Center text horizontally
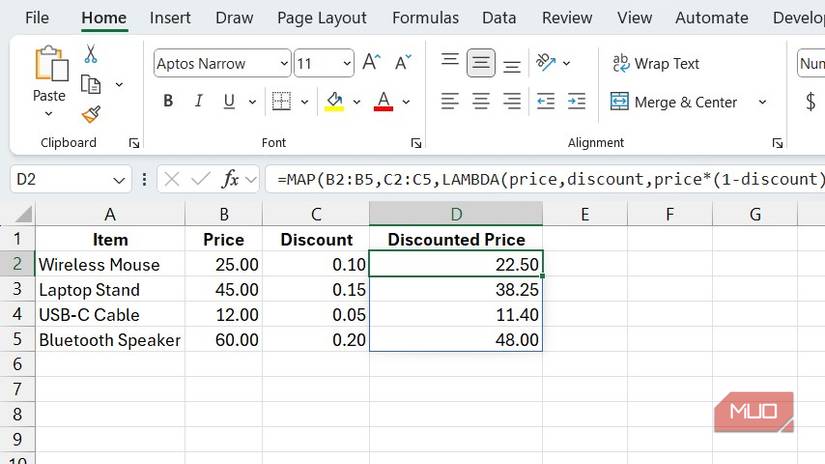825x464 pixels. [480, 101]
